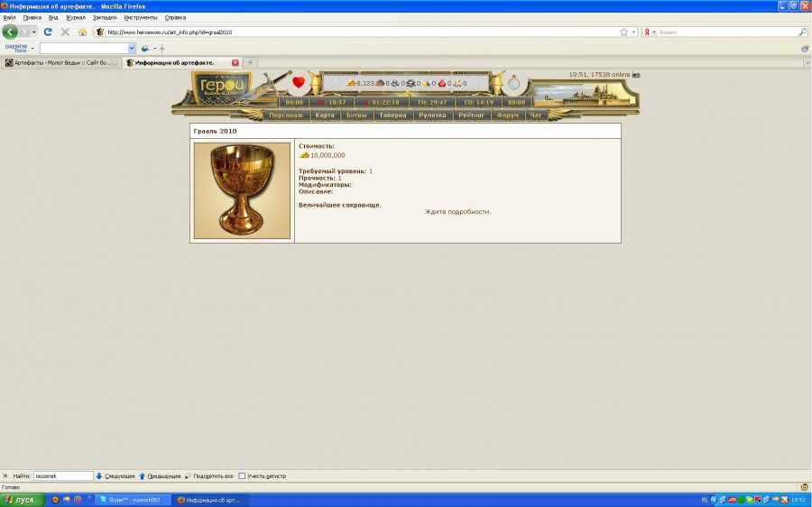The height and width of the screenshot is (507, 812).
Task: Reload the page with the refresh icon
Action: pos(48,32)
